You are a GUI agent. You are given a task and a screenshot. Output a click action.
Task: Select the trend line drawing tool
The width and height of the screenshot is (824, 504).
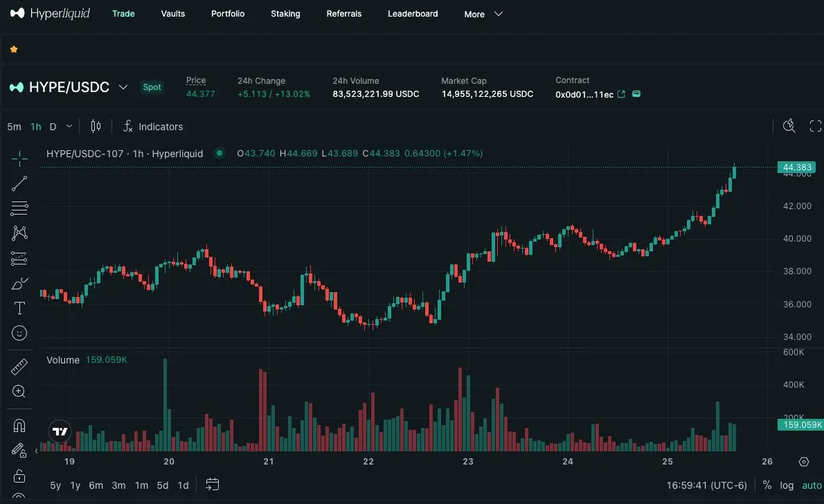click(19, 183)
